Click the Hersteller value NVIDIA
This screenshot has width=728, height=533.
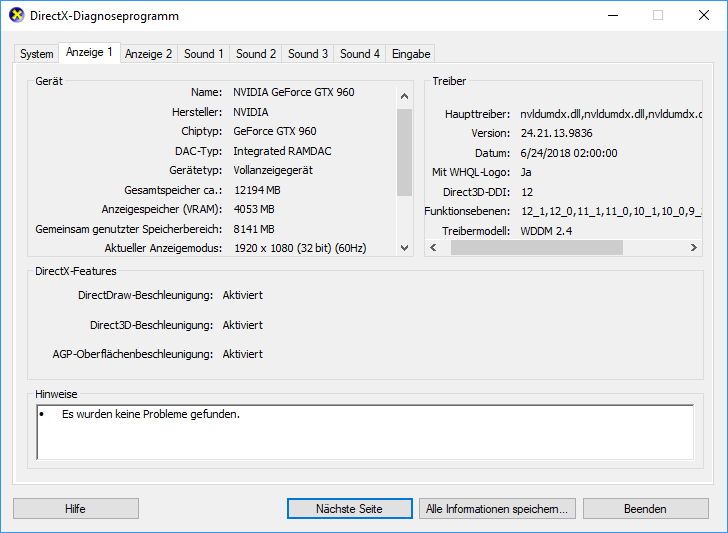click(251, 112)
